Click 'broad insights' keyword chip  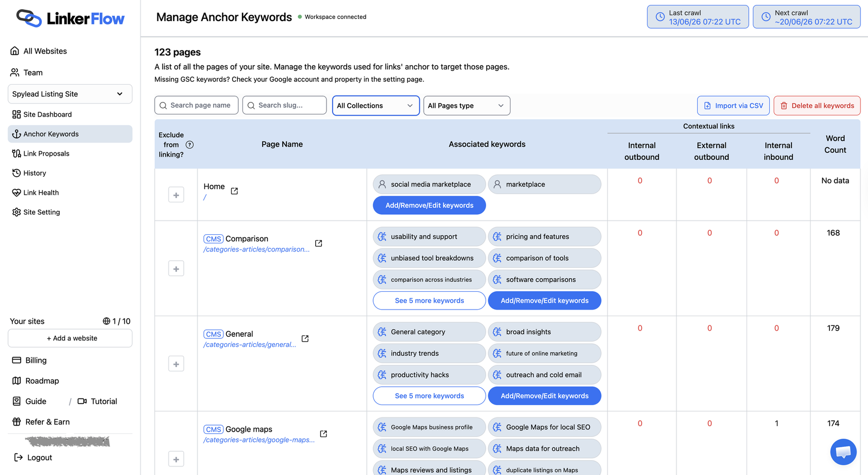545,332
